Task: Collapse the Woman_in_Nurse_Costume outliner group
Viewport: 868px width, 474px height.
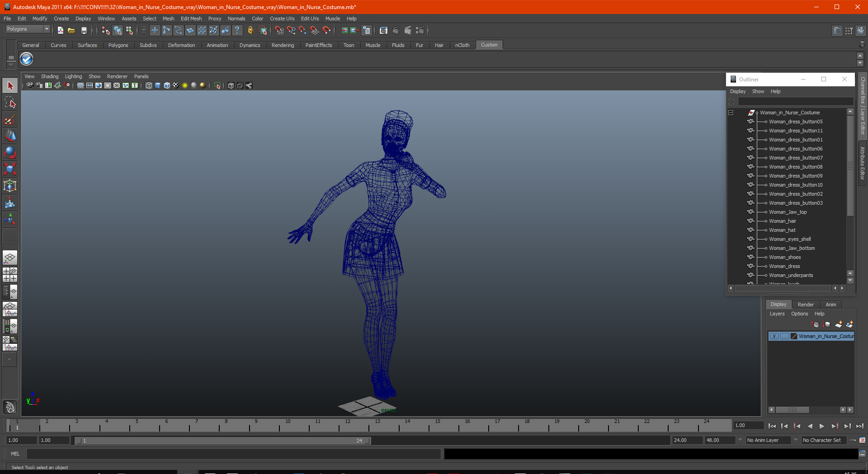Action: (731, 113)
